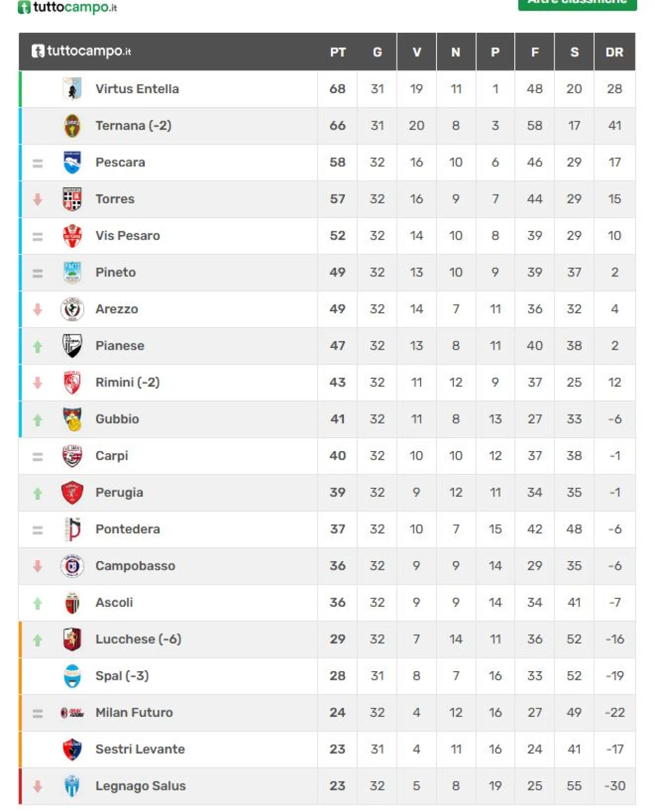The height and width of the screenshot is (812, 655).
Task: Open the tuttocampo.it site logo at top
Action: point(68,7)
